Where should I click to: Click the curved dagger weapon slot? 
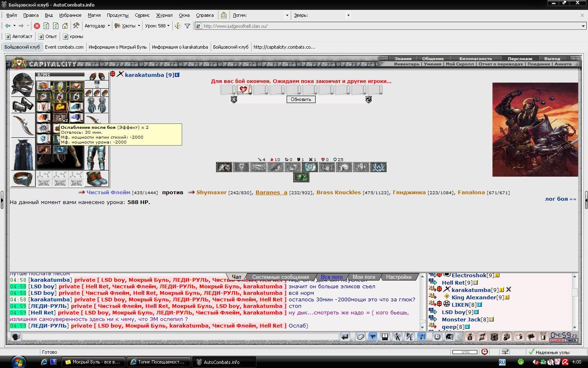[23, 125]
